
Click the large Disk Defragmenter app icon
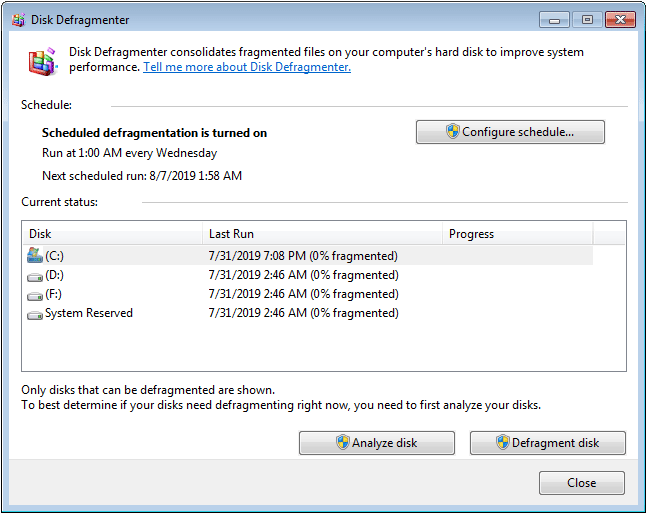click(42, 62)
